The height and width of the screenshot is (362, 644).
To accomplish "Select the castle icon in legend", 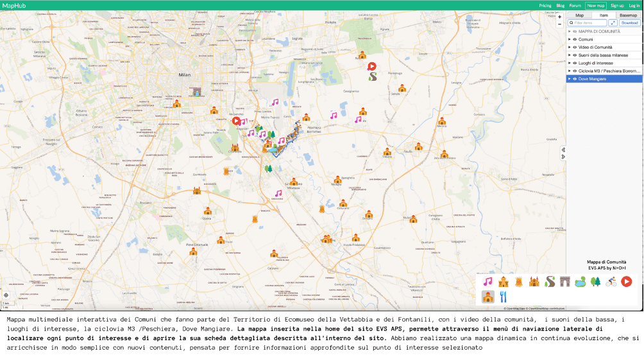I will tap(503, 282).
